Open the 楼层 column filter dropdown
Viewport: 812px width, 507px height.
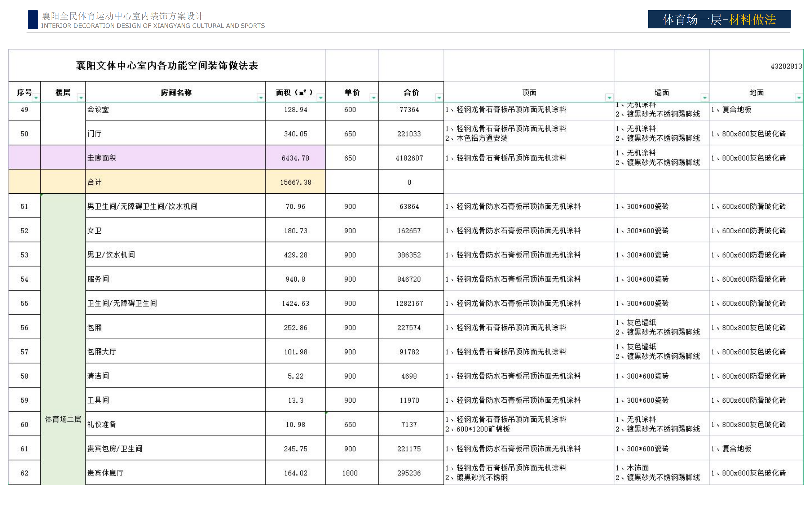click(81, 98)
